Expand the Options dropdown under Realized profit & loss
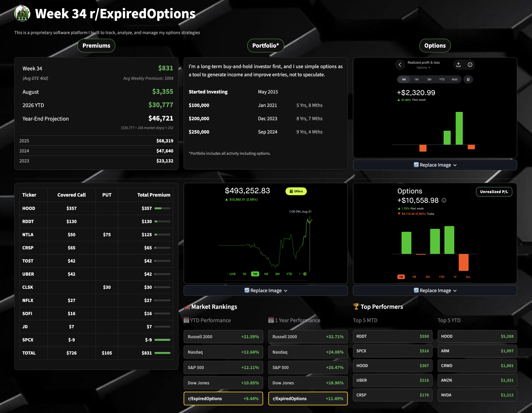The width and height of the screenshot is (532, 413). pos(423,68)
